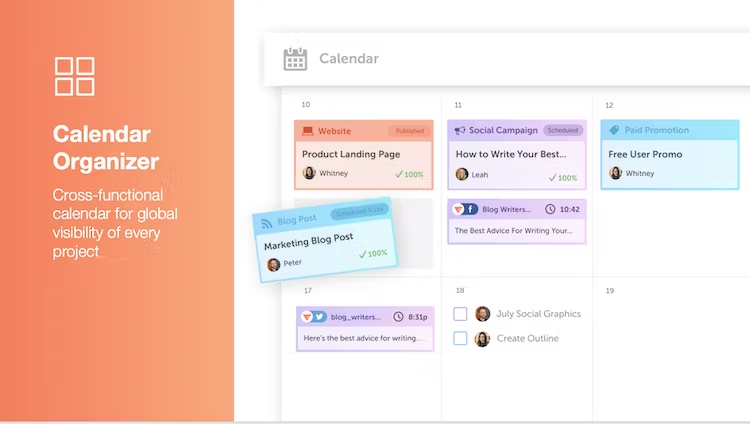Image resolution: width=750 pixels, height=424 pixels.
Task: Select Peter's avatar on Marketing Blog Post
Action: tap(274, 265)
